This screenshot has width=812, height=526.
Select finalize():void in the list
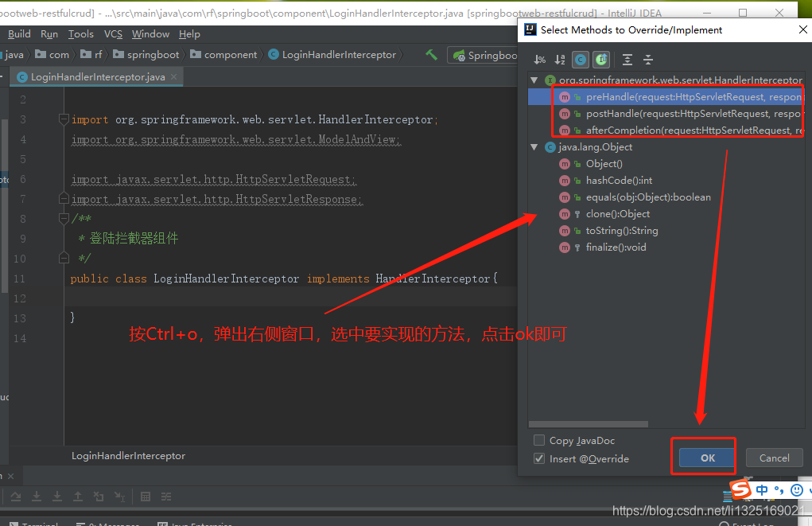(x=666, y=247)
